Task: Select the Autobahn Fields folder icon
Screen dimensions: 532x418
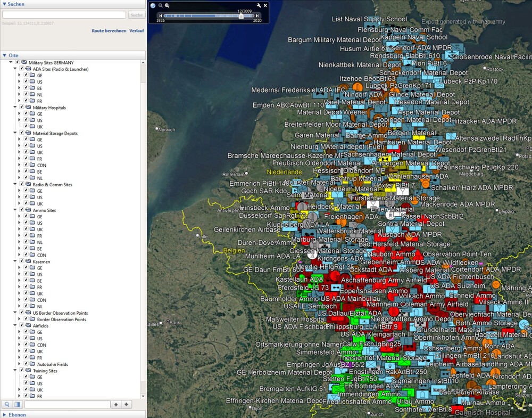Action: coord(32,364)
